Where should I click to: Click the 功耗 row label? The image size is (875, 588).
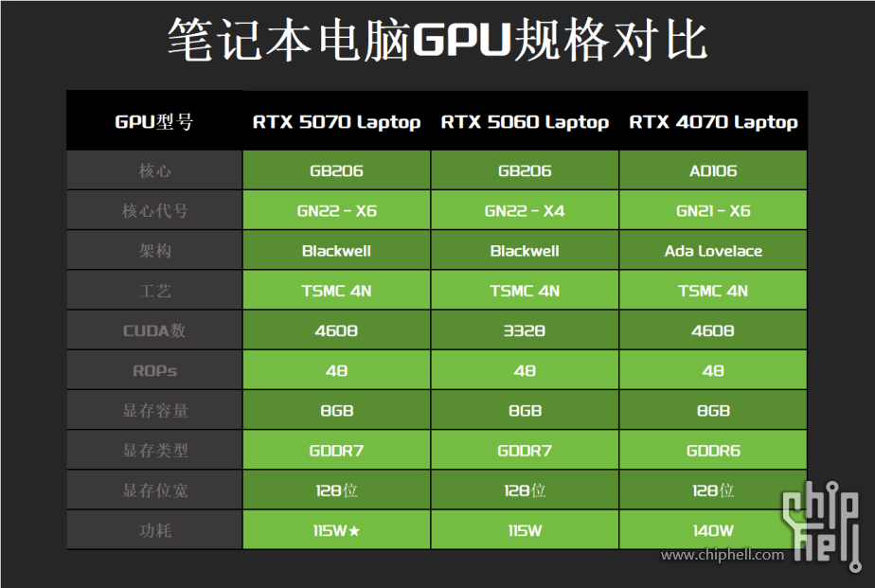pyautogui.click(x=154, y=530)
